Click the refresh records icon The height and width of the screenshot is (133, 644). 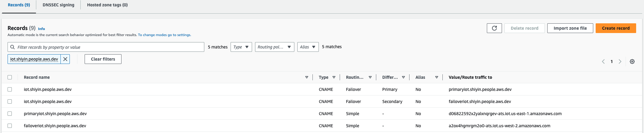pyautogui.click(x=494, y=28)
